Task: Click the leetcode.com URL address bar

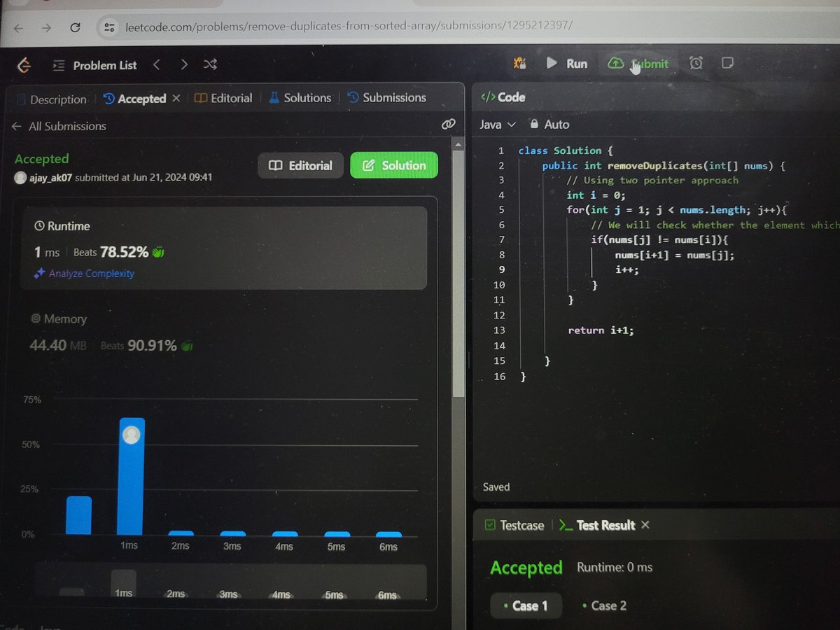Action: point(349,27)
